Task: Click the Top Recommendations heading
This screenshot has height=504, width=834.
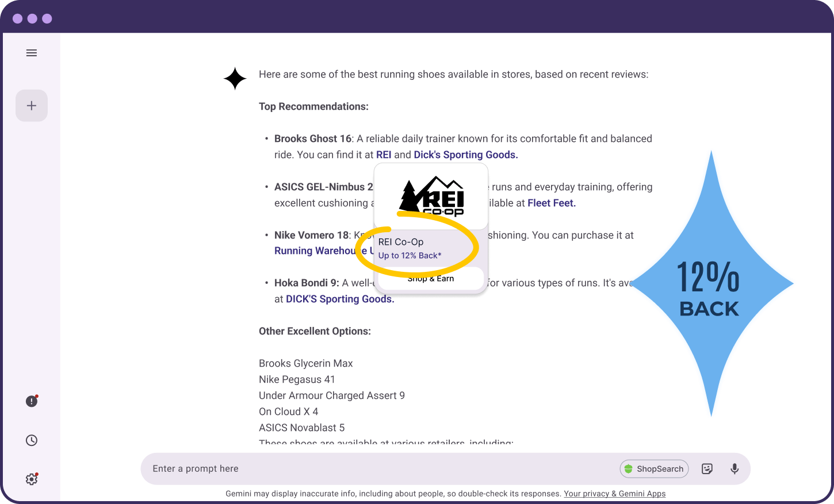Action: [x=313, y=106]
